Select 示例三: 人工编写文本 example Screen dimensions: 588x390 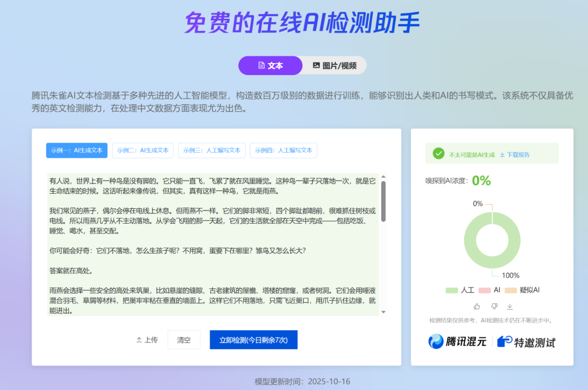coord(211,150)
